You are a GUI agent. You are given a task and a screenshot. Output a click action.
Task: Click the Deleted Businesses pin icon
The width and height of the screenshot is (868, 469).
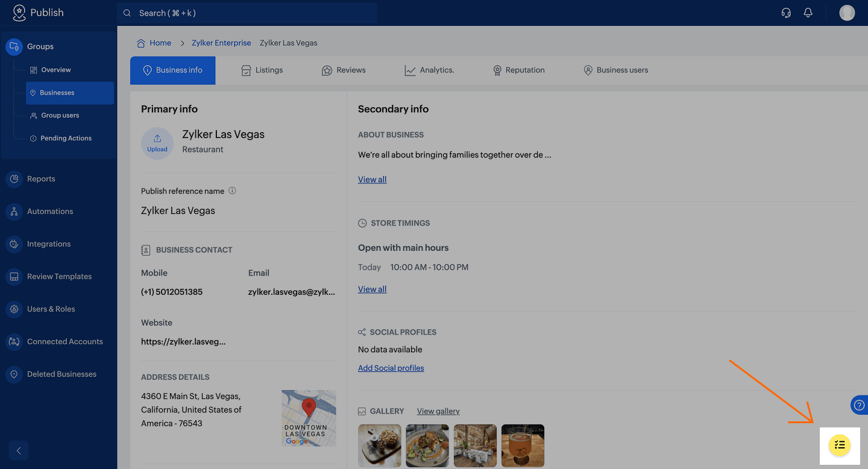point(14,374)
